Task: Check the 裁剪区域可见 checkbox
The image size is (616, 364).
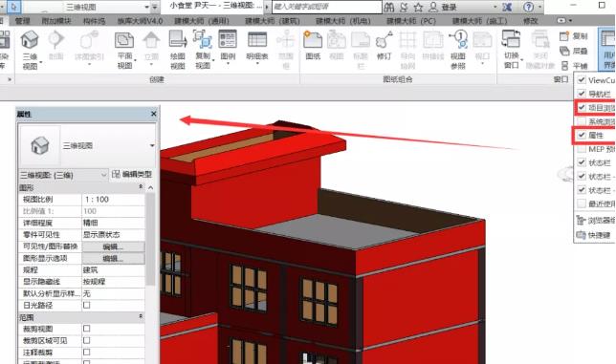Action: click(x=86, y=340)
